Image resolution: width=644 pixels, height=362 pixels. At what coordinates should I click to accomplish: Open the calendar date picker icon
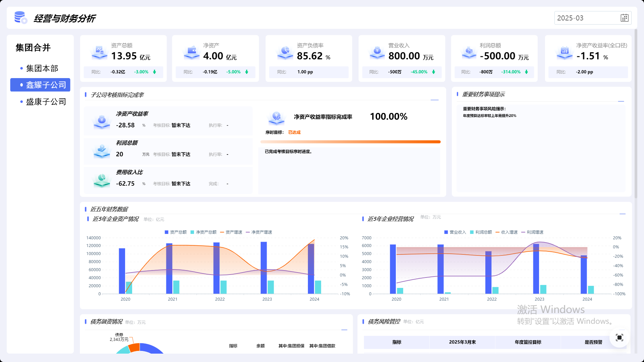(624, 18)
